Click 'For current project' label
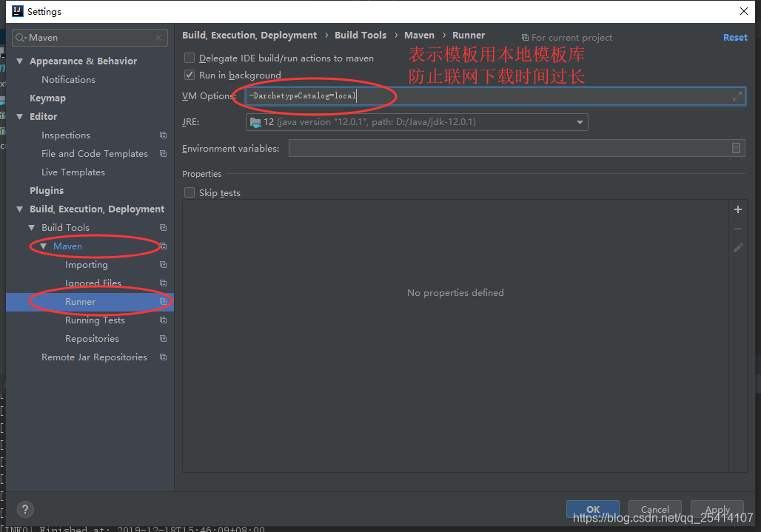761x532 pixels. [x=571, y=37]
